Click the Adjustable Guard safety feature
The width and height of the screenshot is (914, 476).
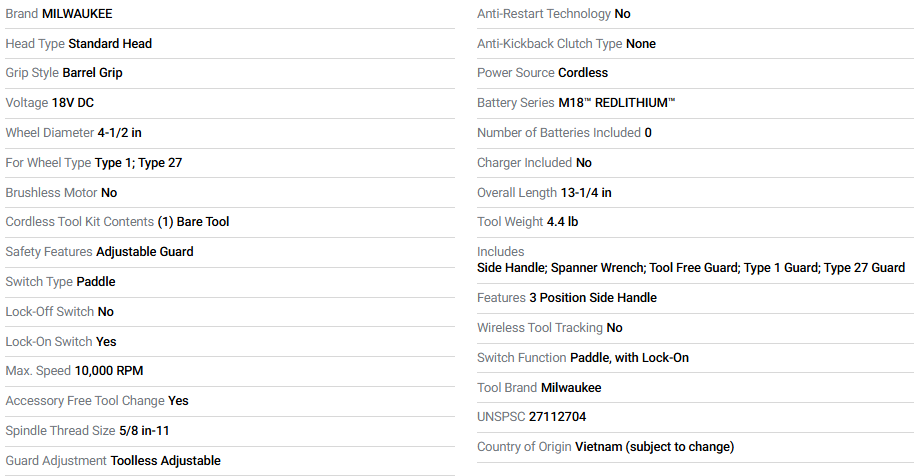pyautogui.click(x=145, y=252)
